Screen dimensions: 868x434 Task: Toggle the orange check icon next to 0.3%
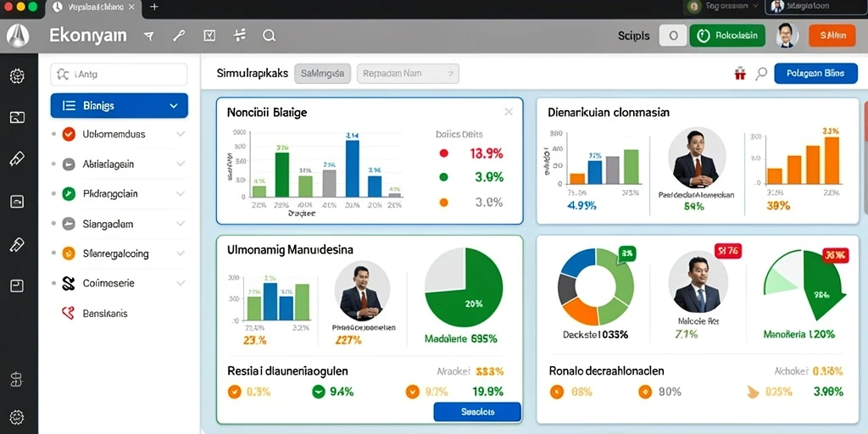point(234,392)
